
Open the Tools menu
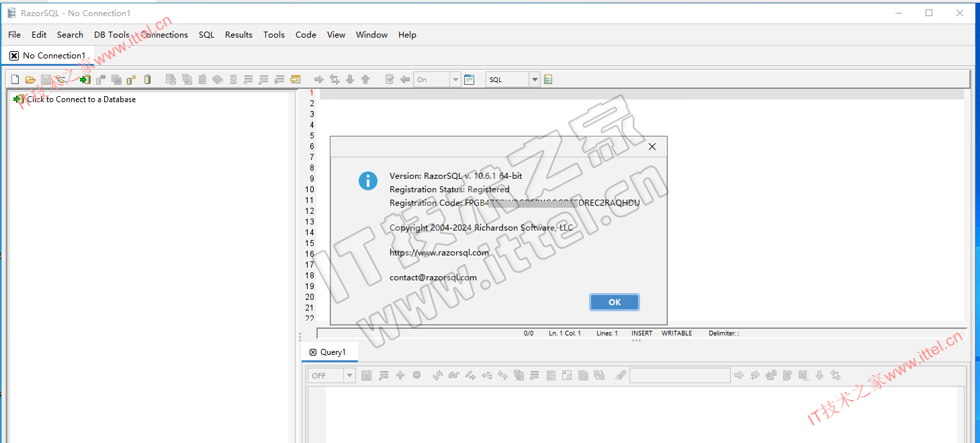274,35
